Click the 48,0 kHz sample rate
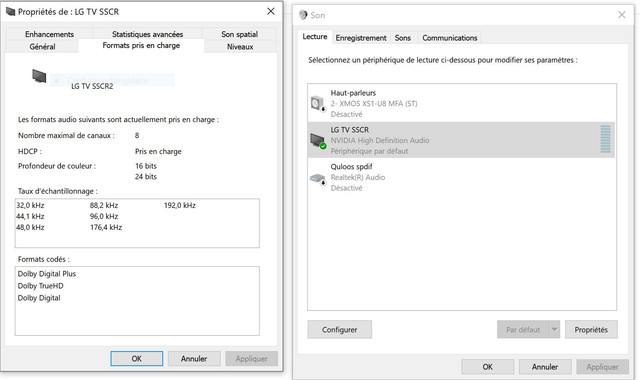The image size is (640, 380). point(30,227)
